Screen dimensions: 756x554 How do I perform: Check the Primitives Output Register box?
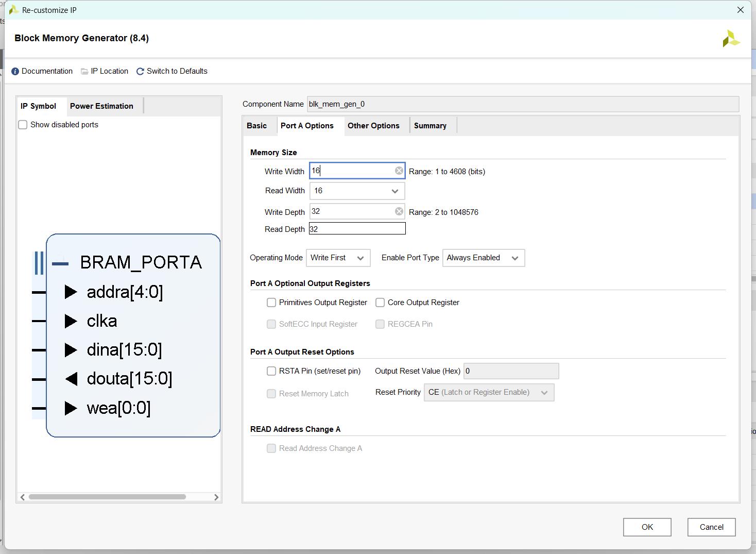click(x=271, y=303)
